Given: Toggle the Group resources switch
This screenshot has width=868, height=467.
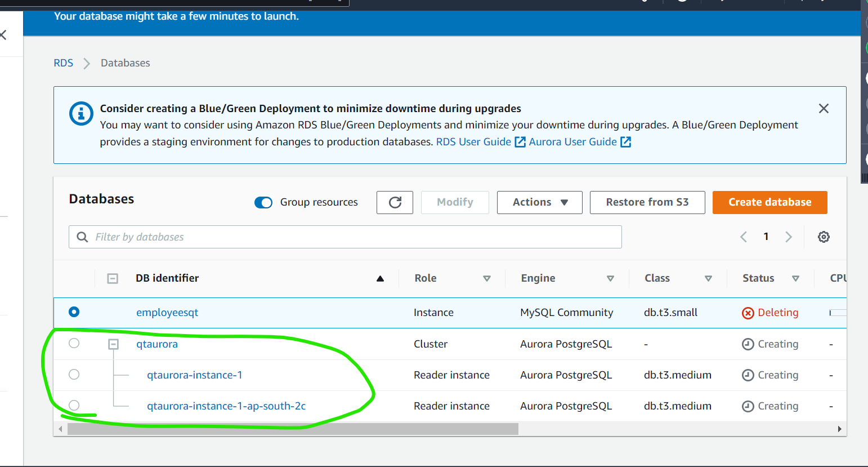Looking at the screenshot, I should coord(263,202).
